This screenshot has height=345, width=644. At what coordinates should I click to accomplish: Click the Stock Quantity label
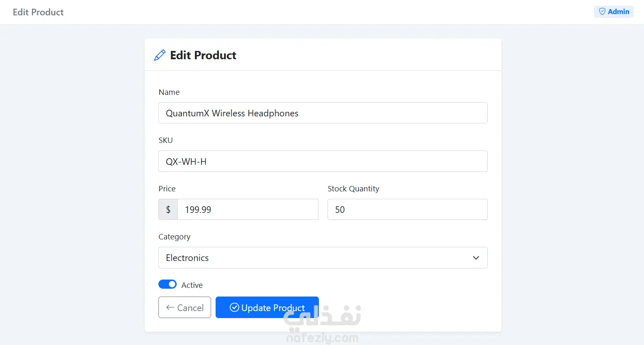(353, 189)
